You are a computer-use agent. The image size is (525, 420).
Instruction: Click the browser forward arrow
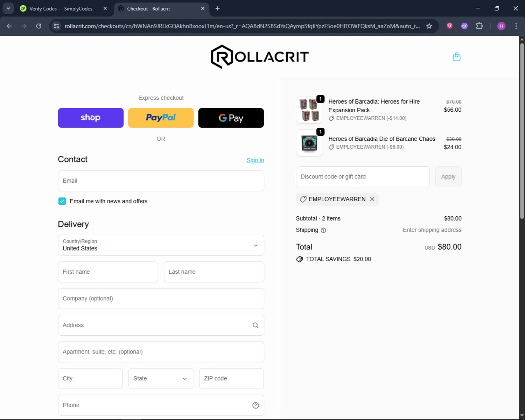[x=24, y=26]
